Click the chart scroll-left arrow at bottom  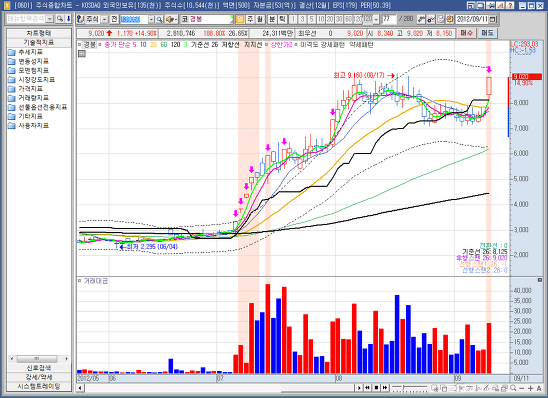[x=80, y=388]
